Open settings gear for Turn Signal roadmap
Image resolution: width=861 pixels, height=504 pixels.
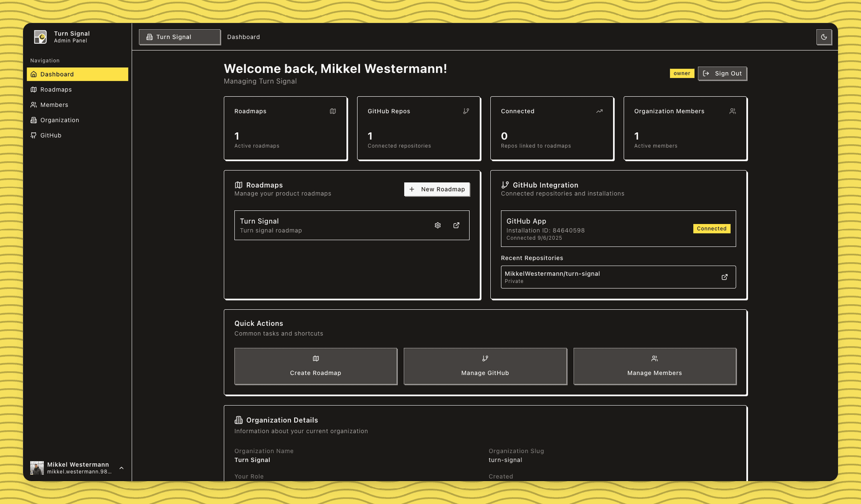point(438,225)
